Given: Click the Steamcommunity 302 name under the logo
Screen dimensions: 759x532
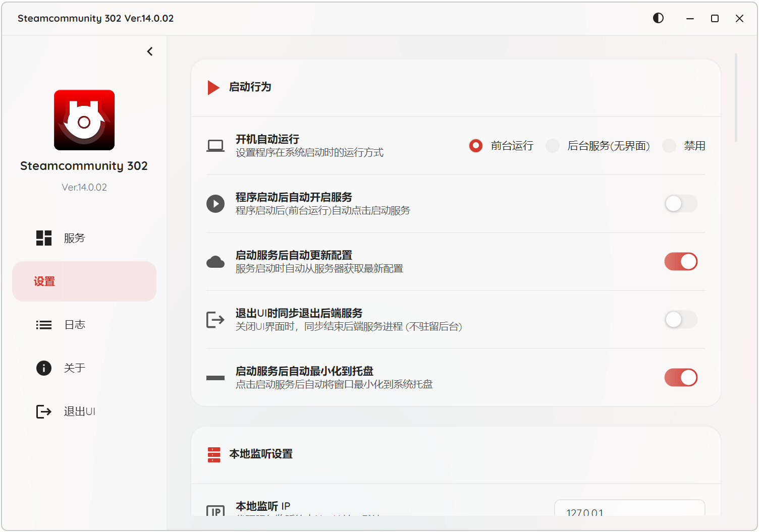Looking at the screenshot, I should (84, 166).
